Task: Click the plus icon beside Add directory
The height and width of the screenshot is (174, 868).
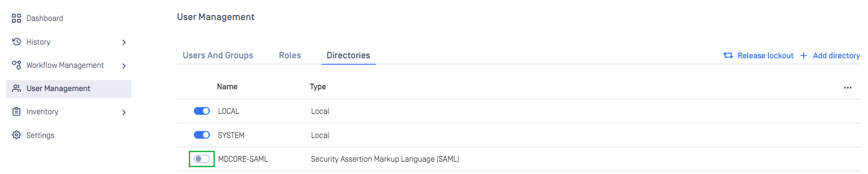Action: tap(804, 56)
